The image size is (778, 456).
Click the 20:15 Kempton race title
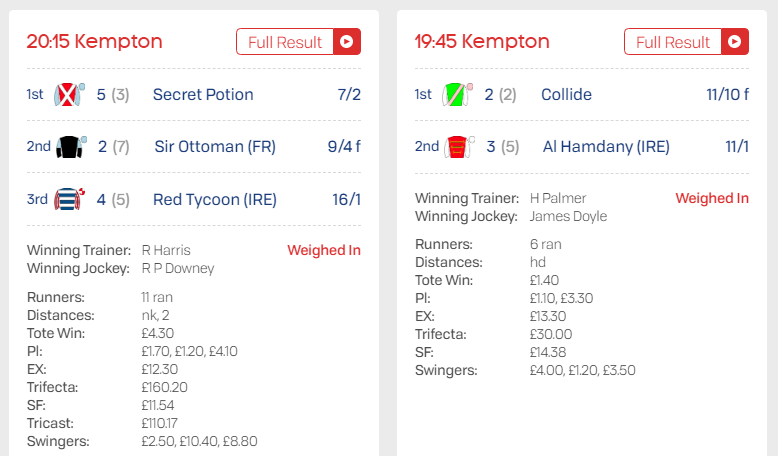coord(94,41)
